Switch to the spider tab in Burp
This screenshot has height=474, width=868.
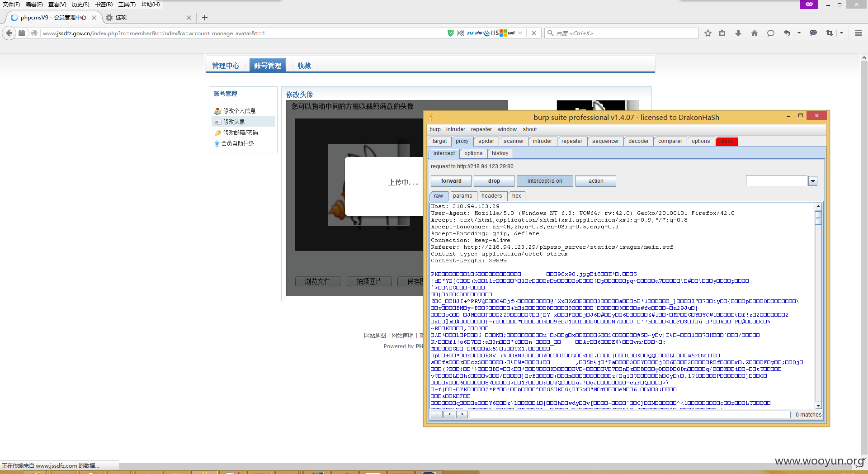click(486, 141)
